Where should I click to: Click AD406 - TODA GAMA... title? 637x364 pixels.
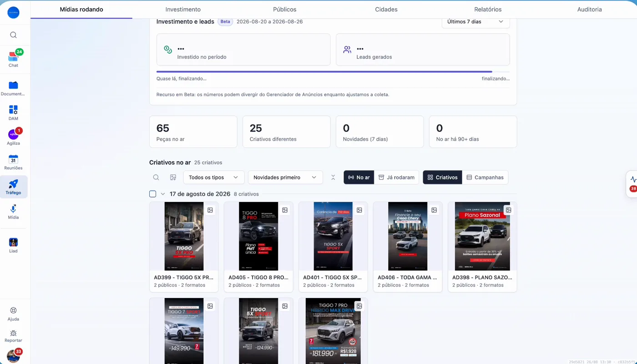pyautogui.click(x=408, y=277)
